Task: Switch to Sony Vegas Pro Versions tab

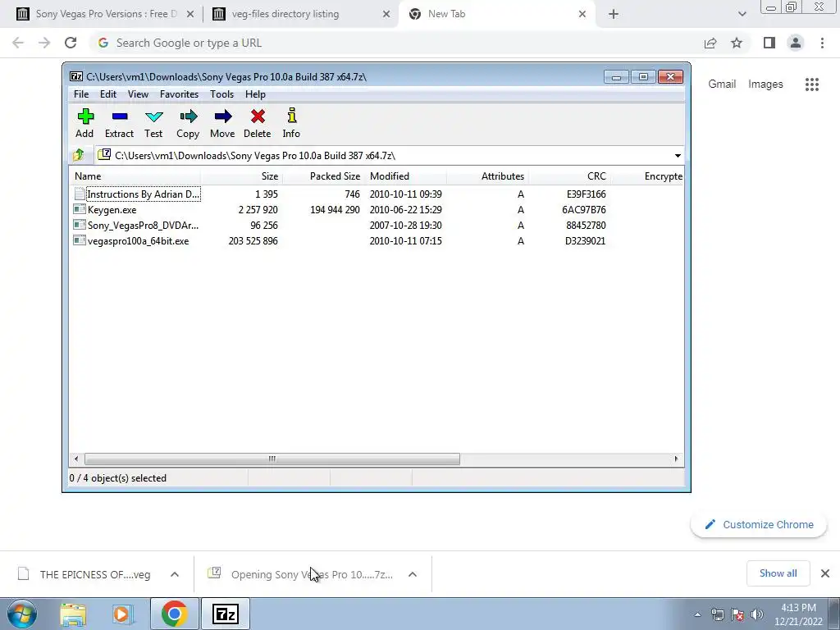Action: pyautogui.click(x=105, y=14)
